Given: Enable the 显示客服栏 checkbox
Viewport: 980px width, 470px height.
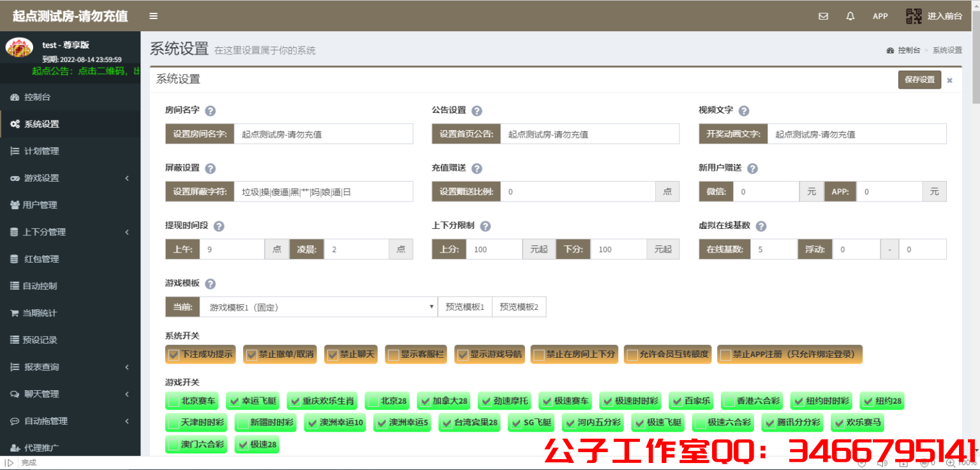Looking at the screenshot, I should point(393,355).
